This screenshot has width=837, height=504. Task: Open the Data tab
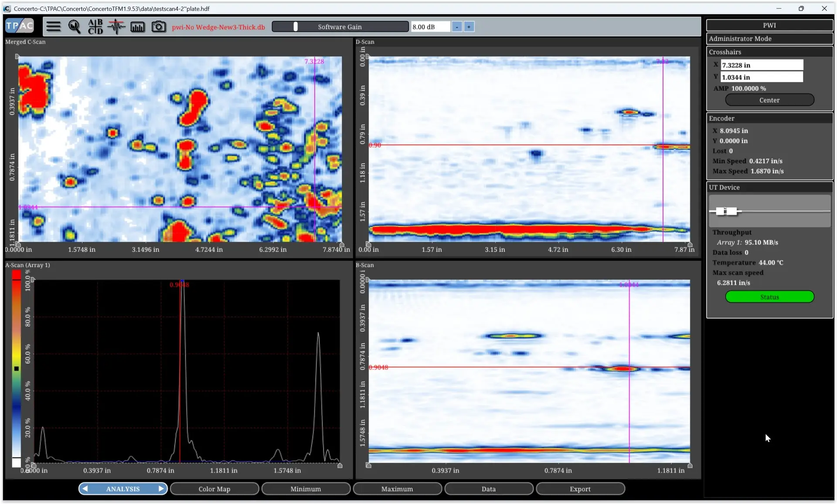coord(488,489)
